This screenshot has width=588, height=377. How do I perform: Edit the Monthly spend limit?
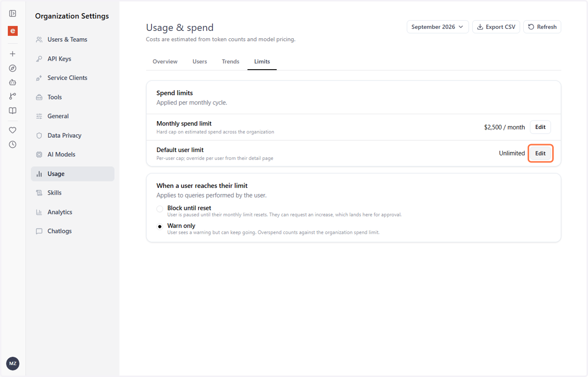pyautogui.click(x=540, y=127)
